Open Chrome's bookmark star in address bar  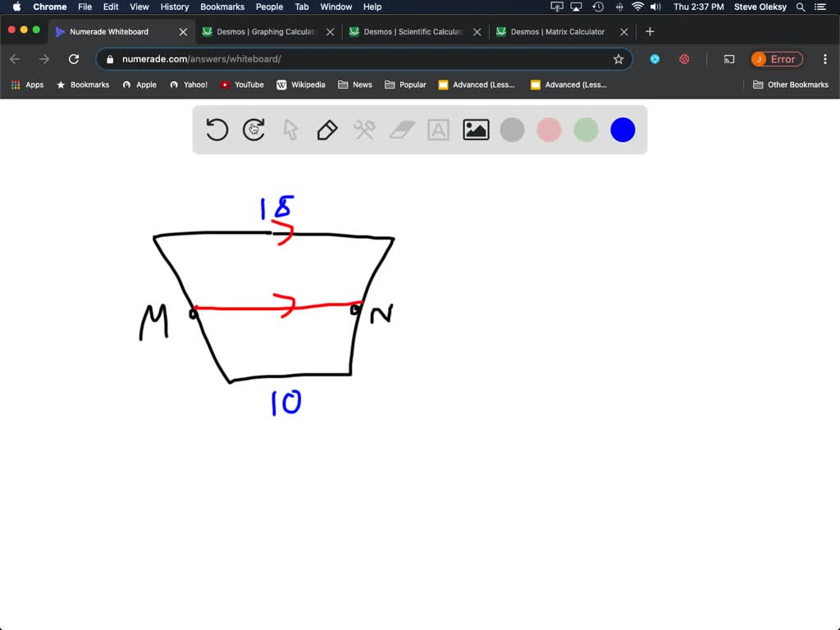(619, 59)
